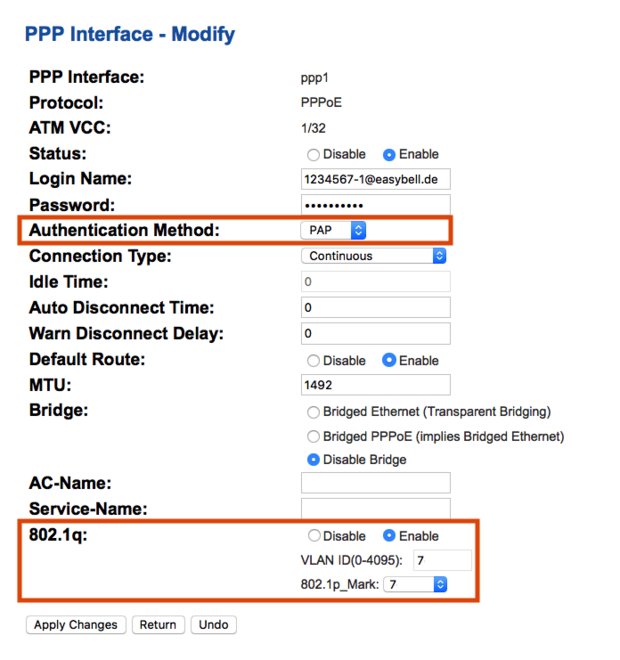
Task: Disable 802.1q tagging
Action: coord(313,537)
